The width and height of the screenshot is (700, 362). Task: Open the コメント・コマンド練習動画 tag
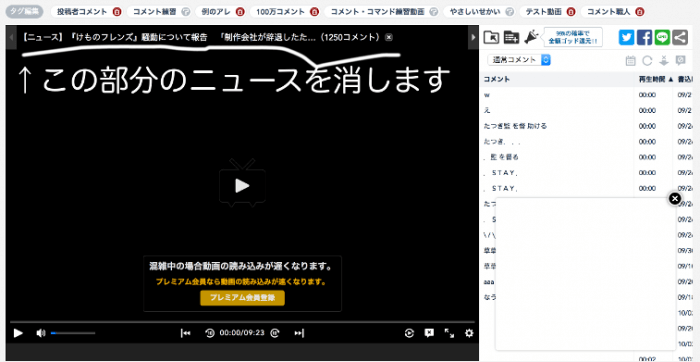click(x=378, y=12)
